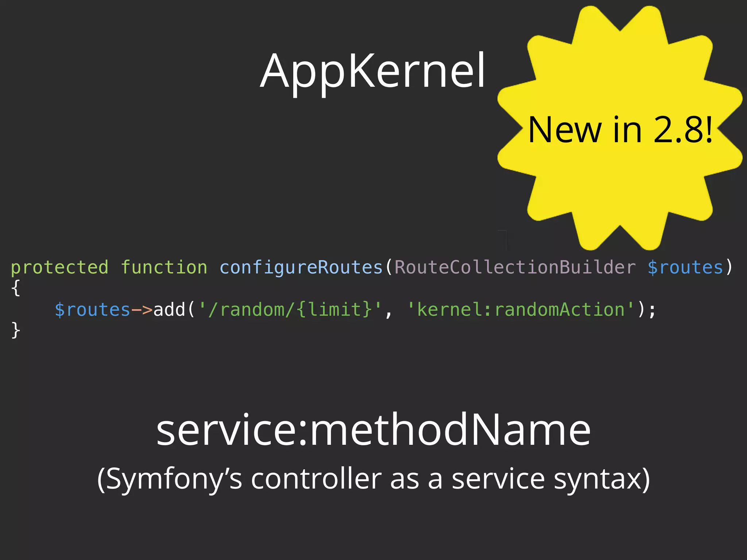This screenshot has width=747, height=560.
Task: Click the 'service:methodName' heading
Action: [373, 429]
